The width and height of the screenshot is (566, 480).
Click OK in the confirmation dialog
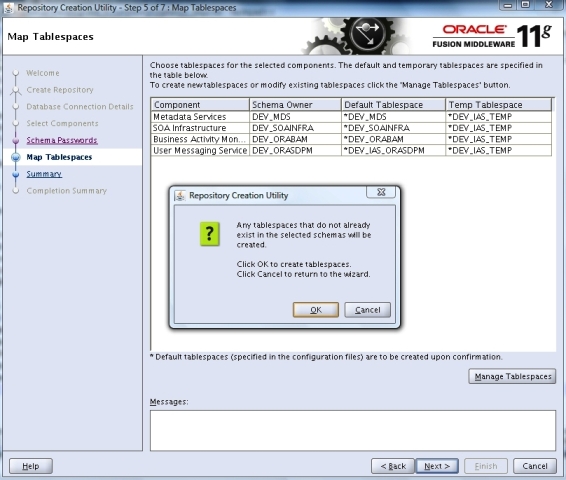[315, 310]
